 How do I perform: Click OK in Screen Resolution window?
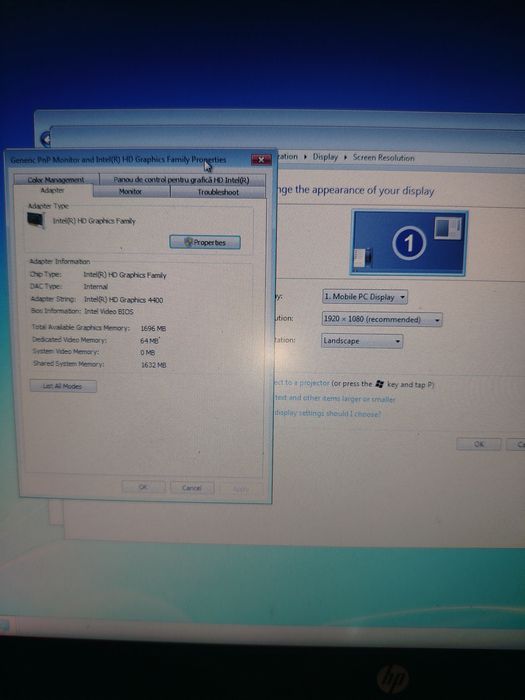coord(479,444)
